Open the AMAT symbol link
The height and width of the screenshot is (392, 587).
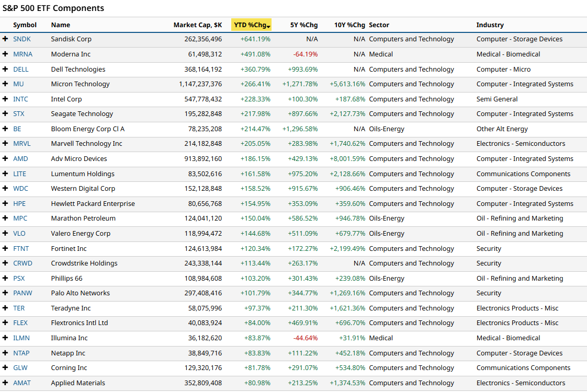tap(22, 383)
